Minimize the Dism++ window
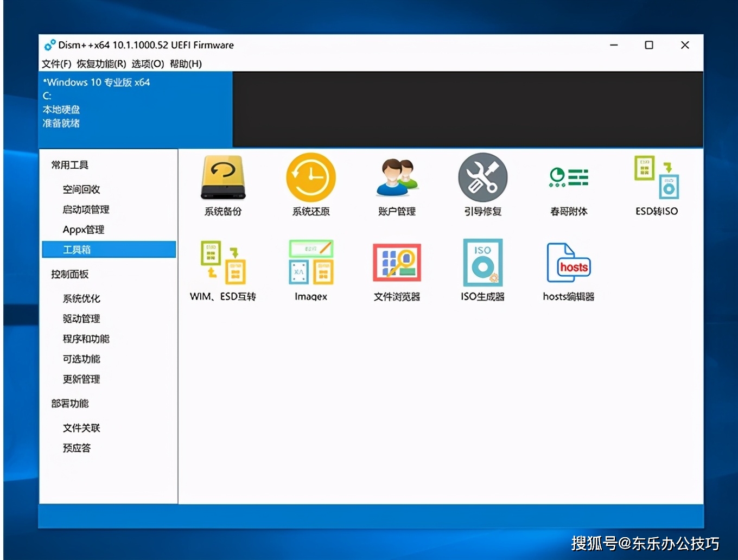Viewport: 738px width, 560px height. [x=614, y=45]
